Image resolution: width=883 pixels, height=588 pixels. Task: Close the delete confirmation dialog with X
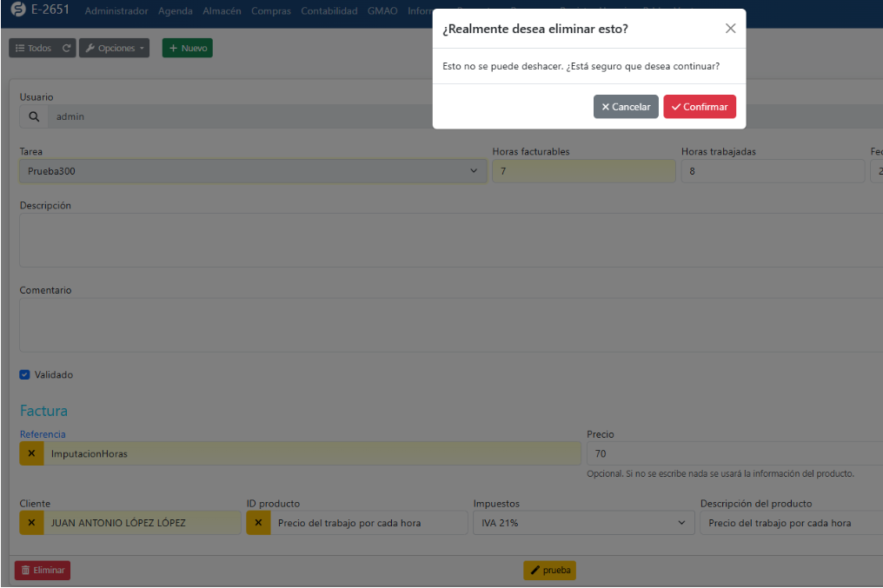(x=730, y=29)
